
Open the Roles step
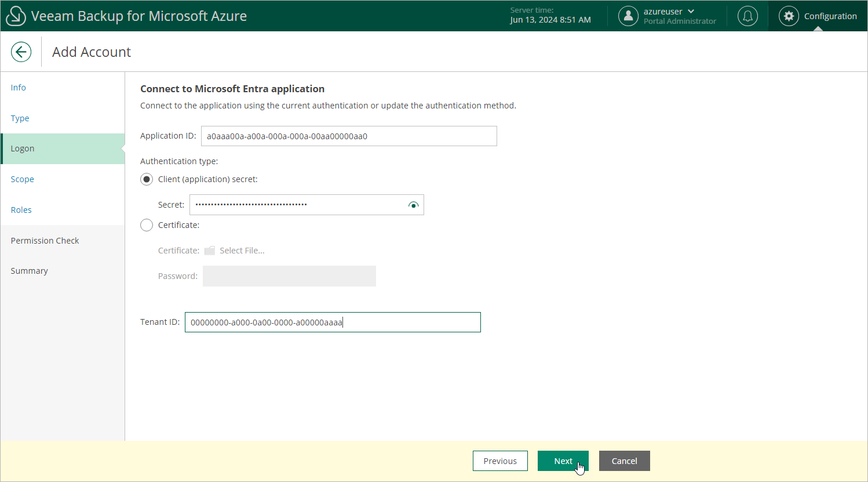click(21, 210)
